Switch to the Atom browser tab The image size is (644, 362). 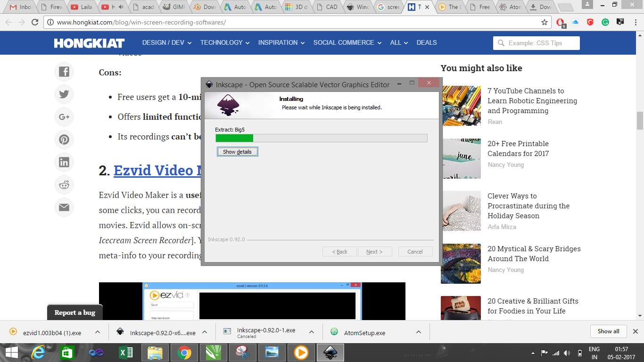(x=511, y=7)
